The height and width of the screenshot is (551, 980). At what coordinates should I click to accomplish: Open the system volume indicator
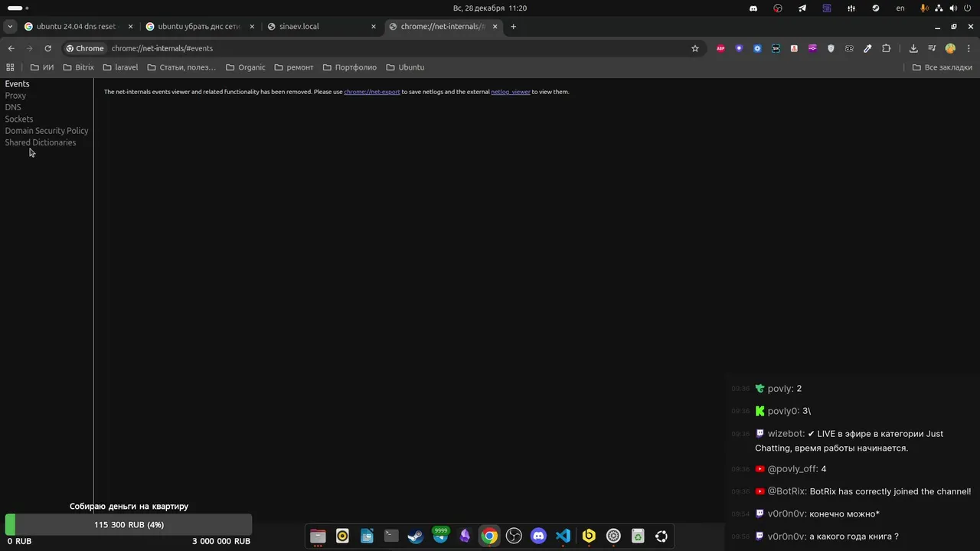[x=953, y=8]
